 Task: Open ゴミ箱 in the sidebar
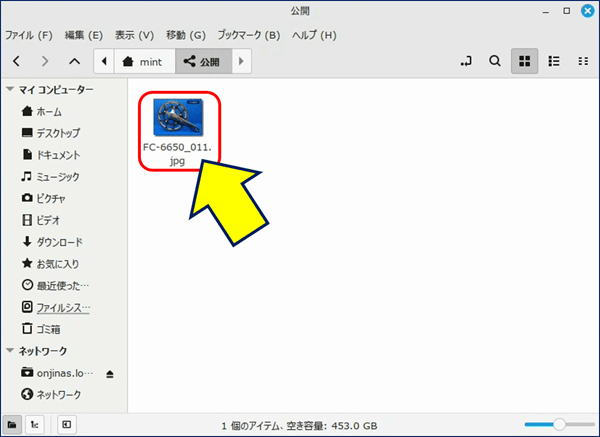click(41, 329)
